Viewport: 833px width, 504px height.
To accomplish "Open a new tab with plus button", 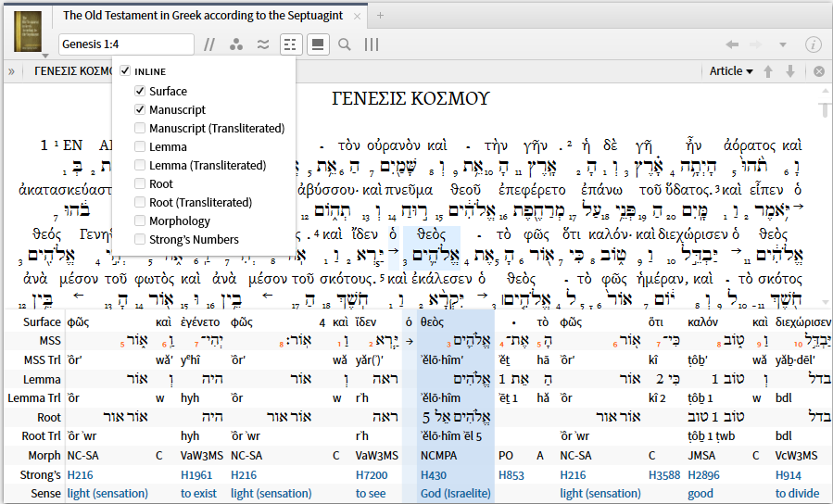I will click(380, 16).
